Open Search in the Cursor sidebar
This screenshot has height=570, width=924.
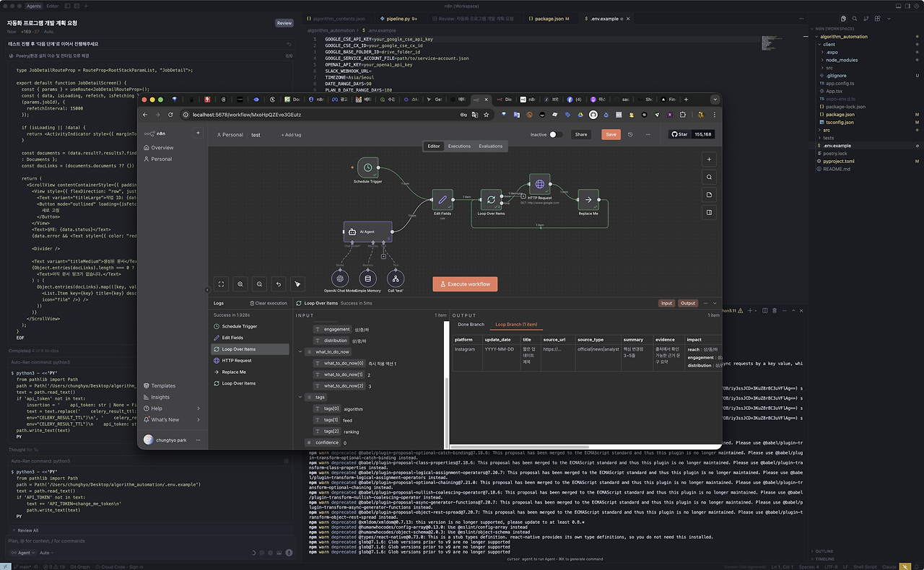pos(856,18)
